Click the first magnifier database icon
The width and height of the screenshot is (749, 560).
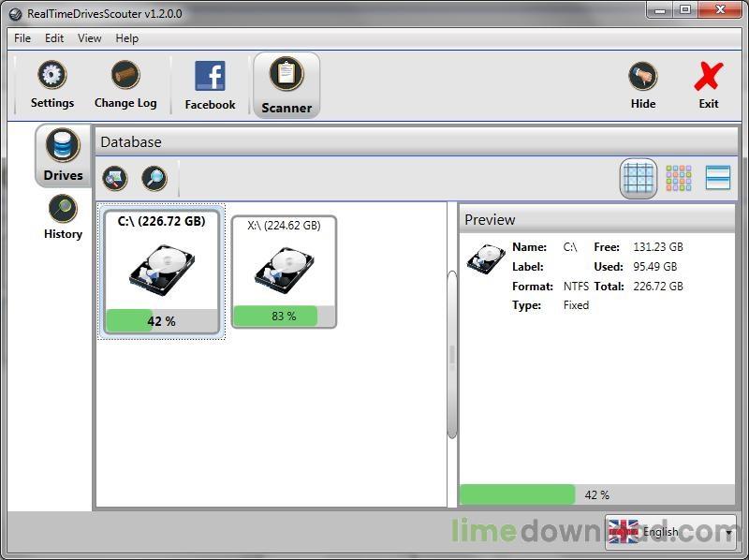click(115, 178)
